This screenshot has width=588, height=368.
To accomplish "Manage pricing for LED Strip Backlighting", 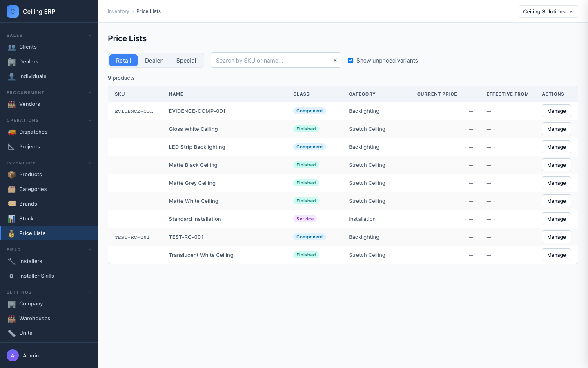I will tap(556, 147).
